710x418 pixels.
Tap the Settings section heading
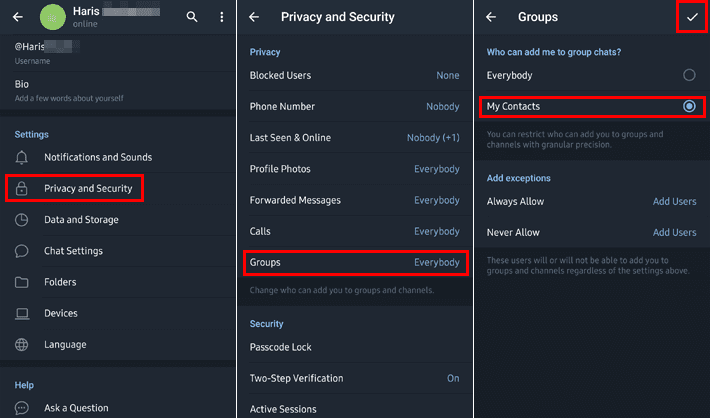click(x=31, y=135)
